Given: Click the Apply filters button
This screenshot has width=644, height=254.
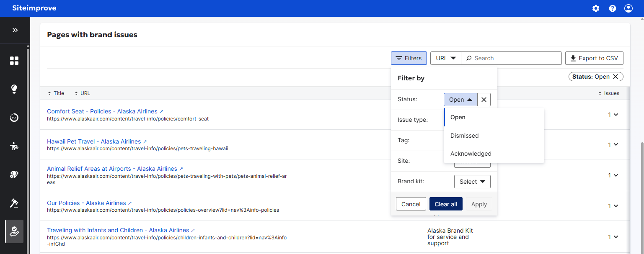Looking at the screenshot, I should click(x=479, y=204).
